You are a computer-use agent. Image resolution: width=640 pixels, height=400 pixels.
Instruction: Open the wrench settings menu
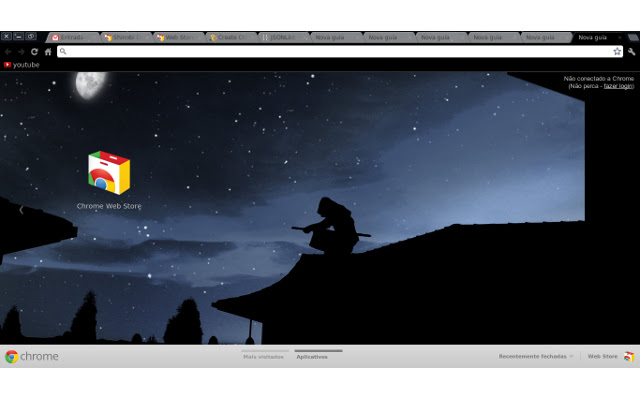click(631, 51)
